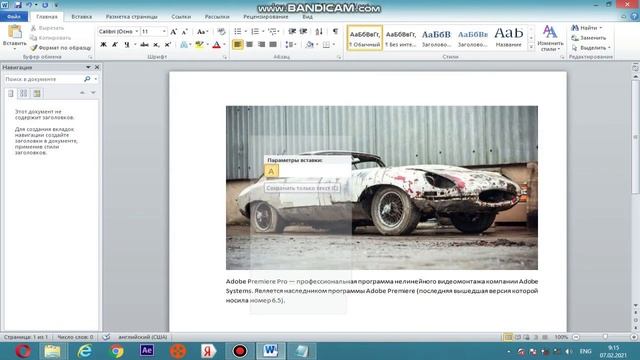Click Сохранить только текст paste tooltip

(302, 188)
